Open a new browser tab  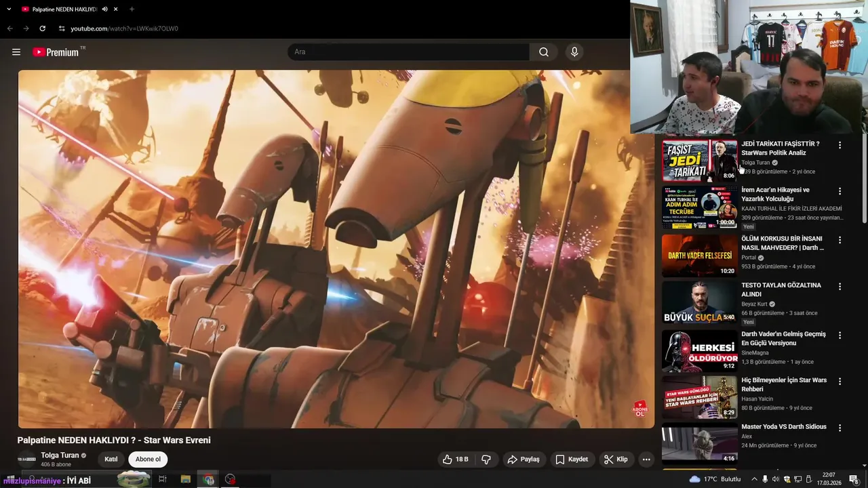[132, 9]
